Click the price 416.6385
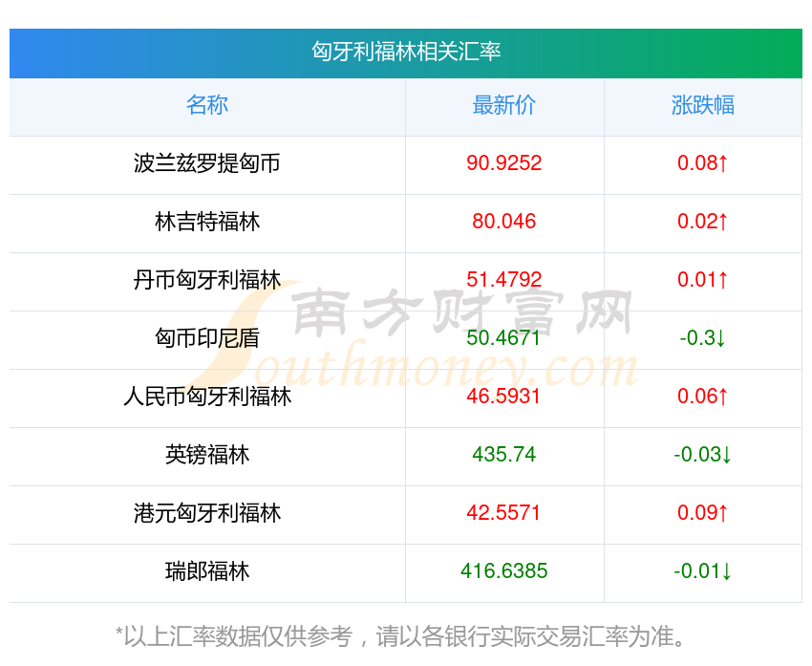The image size is (812, 666). click(503, 571)
